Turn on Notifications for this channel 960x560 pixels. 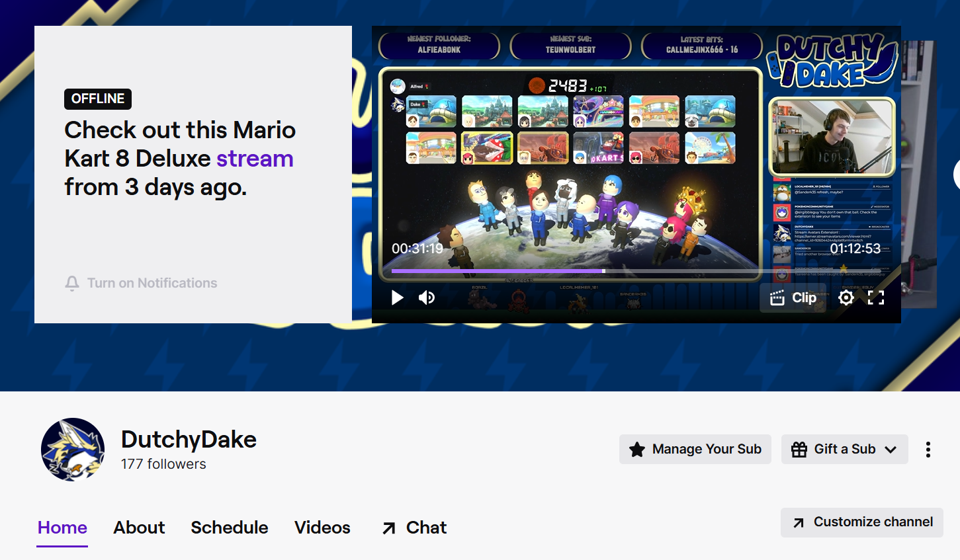point(141,283)
